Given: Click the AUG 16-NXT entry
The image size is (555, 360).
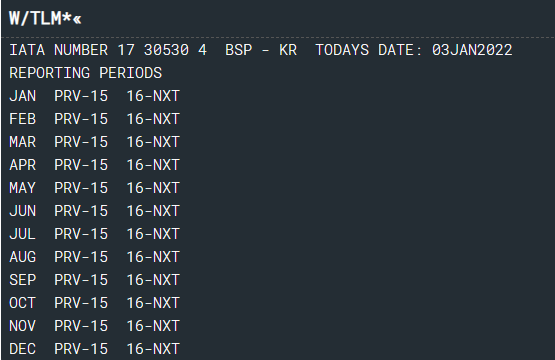Looking at the screenshot, I should tap(153, 257).
